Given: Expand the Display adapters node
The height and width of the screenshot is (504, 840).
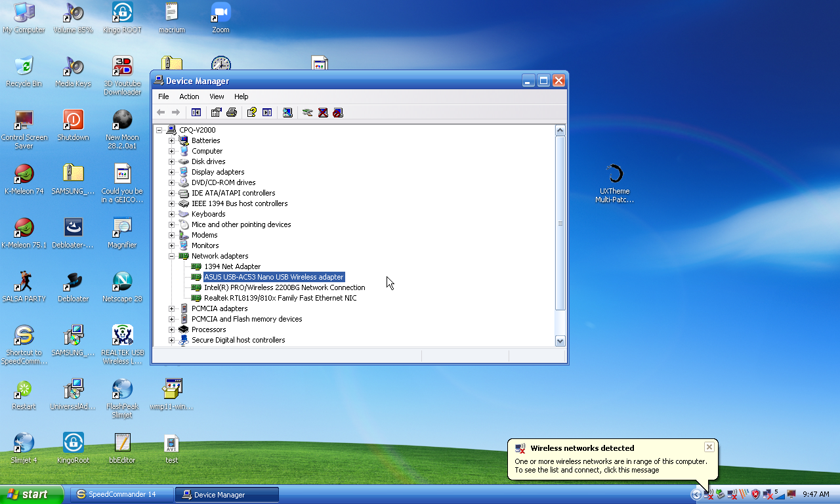Looking at the screenshot, I should click(171, 172).
